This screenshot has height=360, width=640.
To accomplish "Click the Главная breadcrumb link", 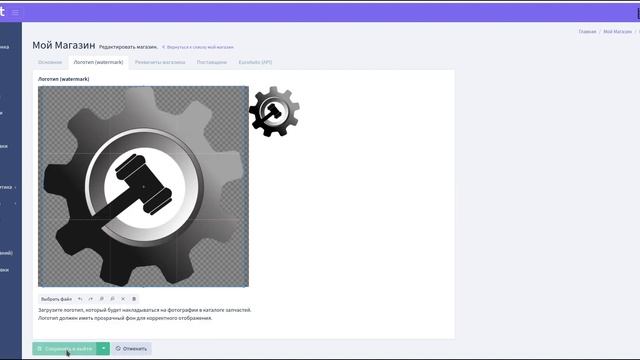I will [x=587, y=32].
